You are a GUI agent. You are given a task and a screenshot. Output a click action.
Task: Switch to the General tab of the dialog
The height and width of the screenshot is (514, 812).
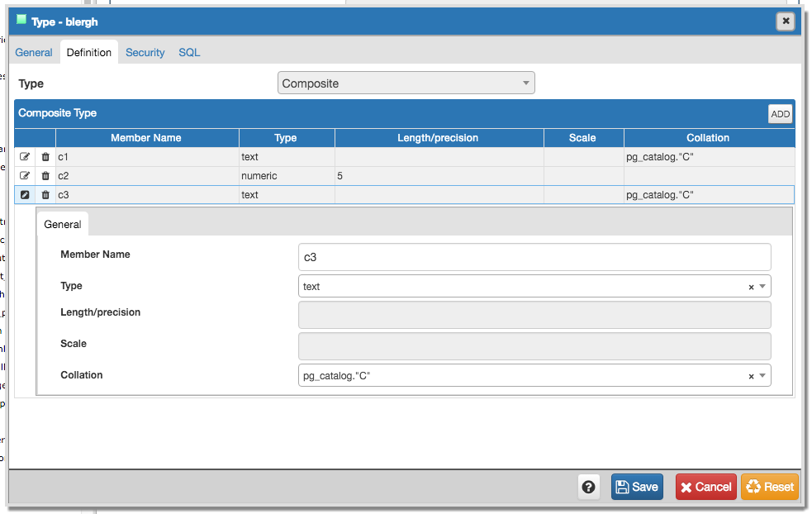point(34,52)
